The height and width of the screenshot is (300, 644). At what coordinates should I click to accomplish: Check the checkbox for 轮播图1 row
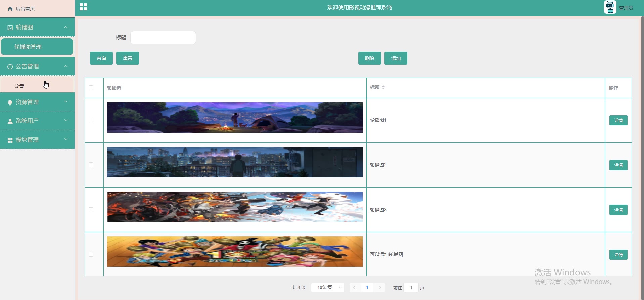point(91,120)
